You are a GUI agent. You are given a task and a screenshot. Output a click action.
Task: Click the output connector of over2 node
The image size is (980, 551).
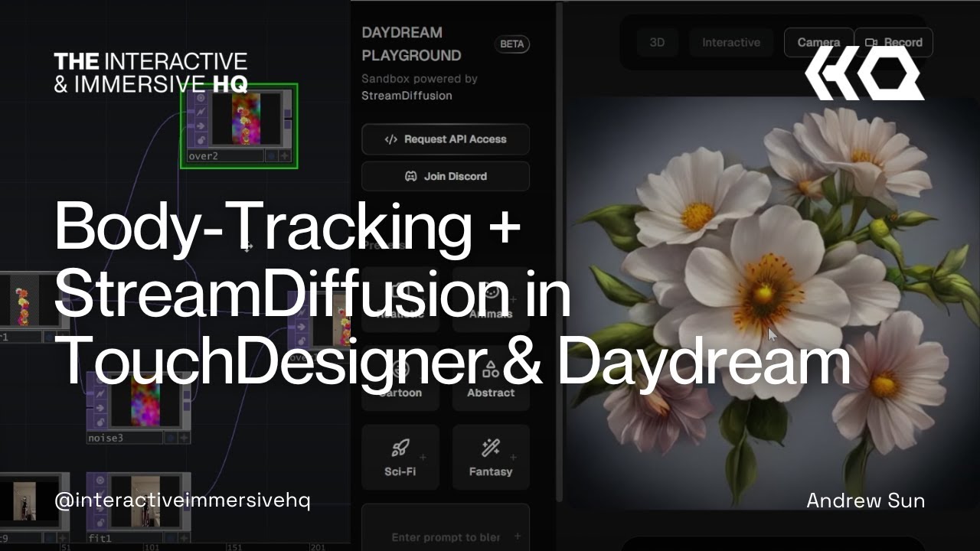coord(288,119)
